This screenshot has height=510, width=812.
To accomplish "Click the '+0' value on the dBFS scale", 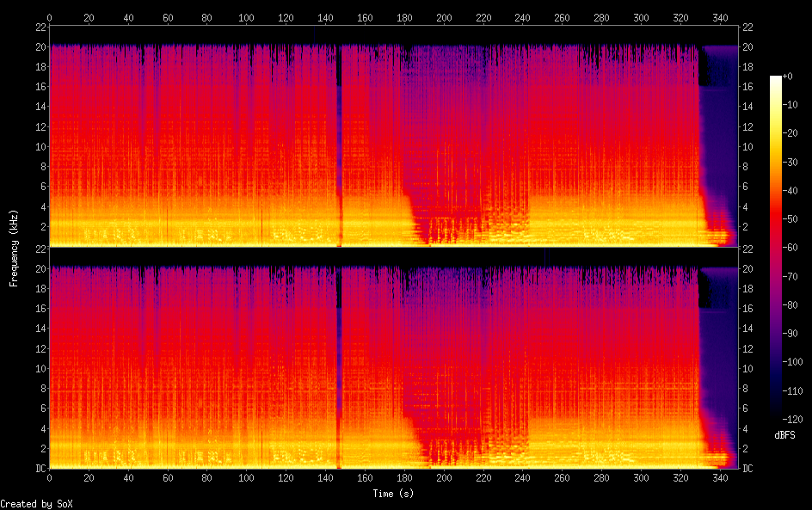I will point(787,76).
